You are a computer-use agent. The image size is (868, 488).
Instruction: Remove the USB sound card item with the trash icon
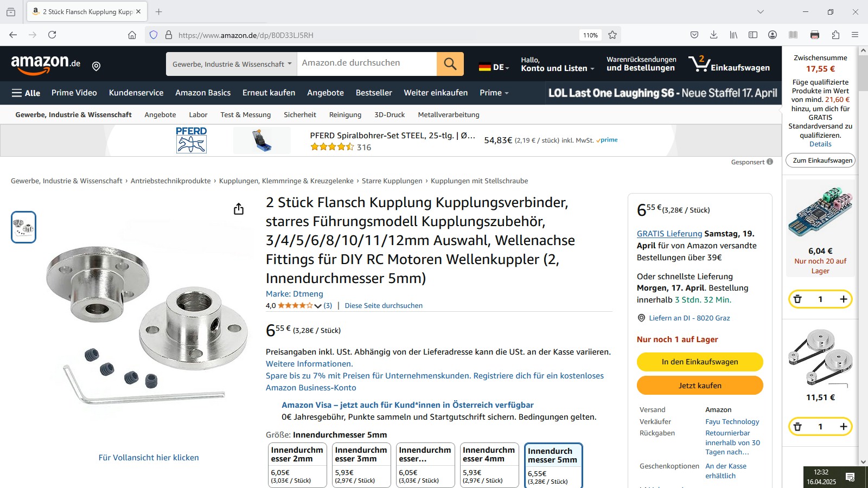pos(797,299)
